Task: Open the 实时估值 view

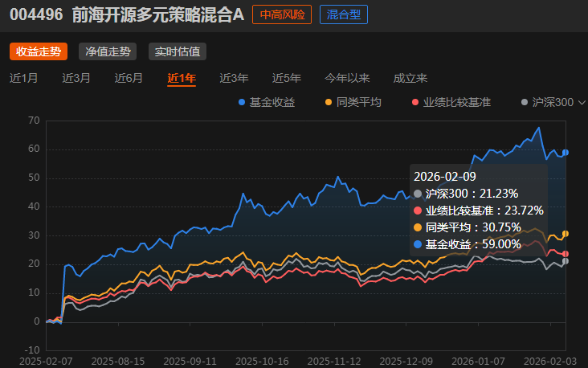Action: point(178,51)
